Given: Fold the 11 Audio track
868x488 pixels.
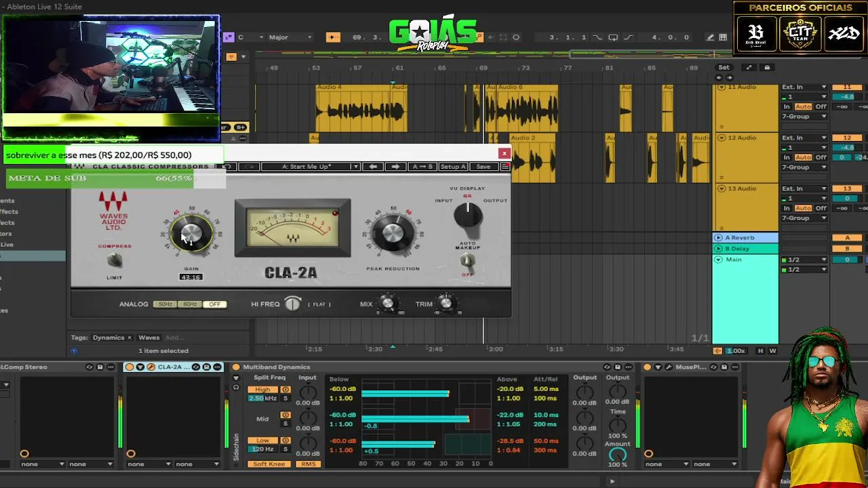Looking at the screenshot, I should pos(722,87).
